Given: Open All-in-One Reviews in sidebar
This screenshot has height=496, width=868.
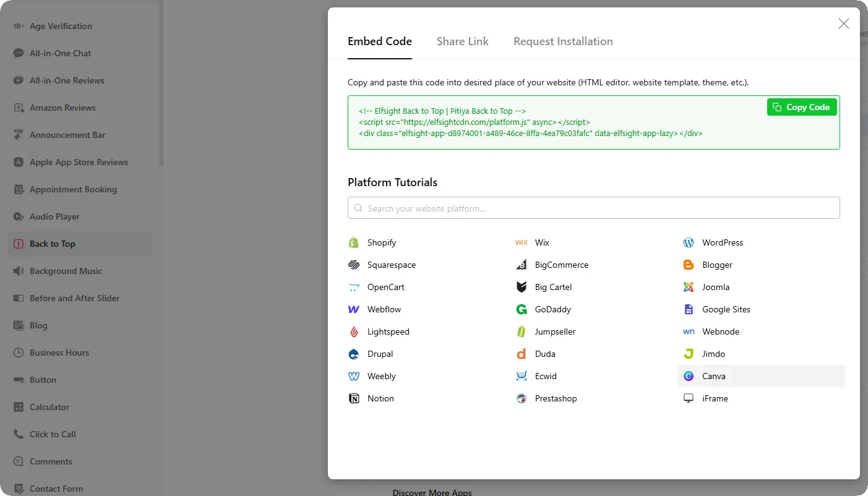Looking at the screenshot, I should click(x=79, y=80).
